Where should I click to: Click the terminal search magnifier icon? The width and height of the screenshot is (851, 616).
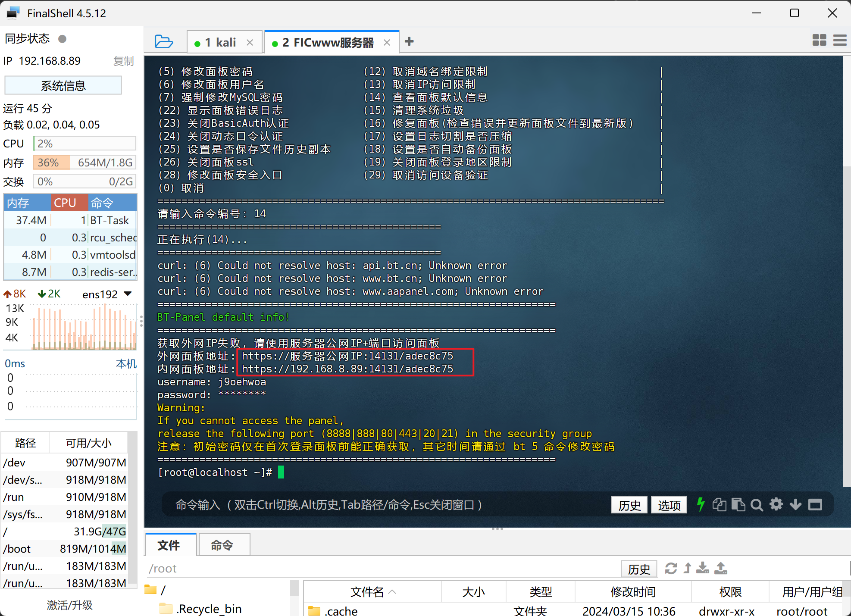pyautogui.click(x=756, y=505)
